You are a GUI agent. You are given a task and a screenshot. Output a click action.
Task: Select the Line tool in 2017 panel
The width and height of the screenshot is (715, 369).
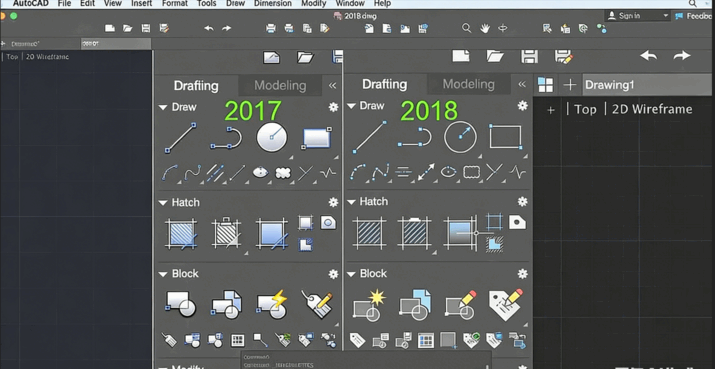pos(181,138)
